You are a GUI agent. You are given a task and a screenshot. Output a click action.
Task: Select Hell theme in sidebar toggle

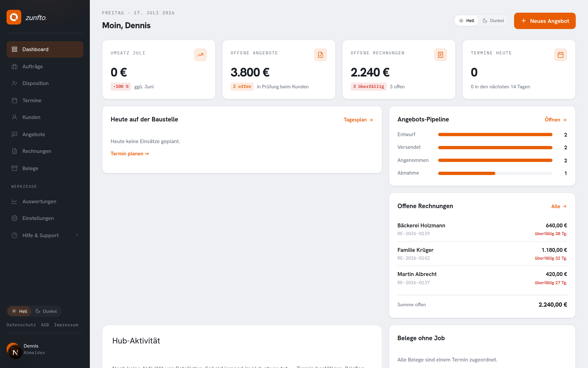pos(19,311)
